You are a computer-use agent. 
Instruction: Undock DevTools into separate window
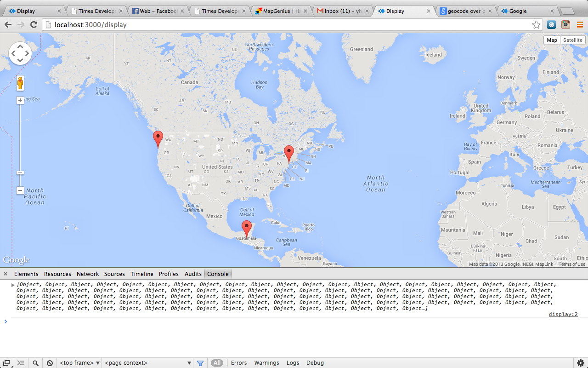tap(6, 363)
